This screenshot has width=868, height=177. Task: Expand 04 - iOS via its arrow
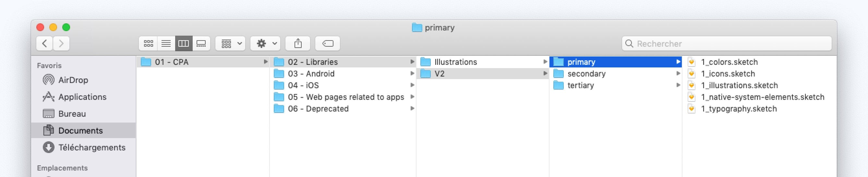pyautogui.click(x=412, y=86)
